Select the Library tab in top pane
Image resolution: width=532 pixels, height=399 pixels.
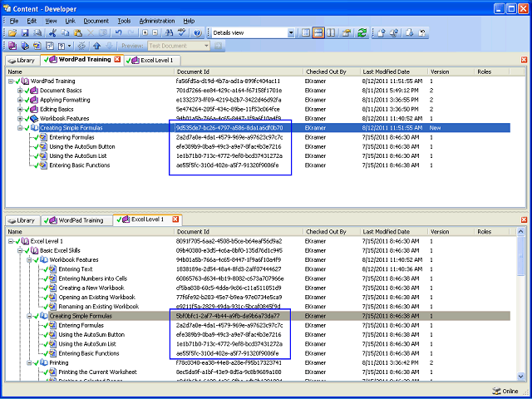[x=22, y=61]
